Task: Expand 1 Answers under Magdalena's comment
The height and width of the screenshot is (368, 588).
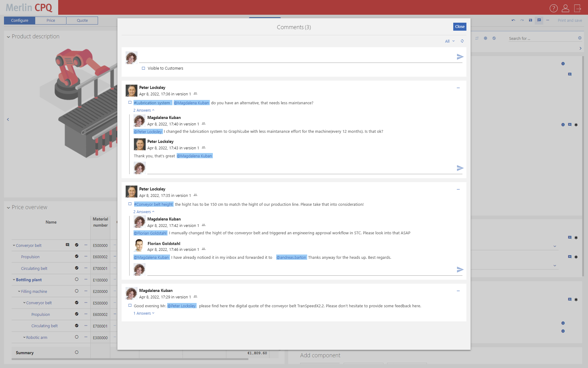Action: pos(144,313)
